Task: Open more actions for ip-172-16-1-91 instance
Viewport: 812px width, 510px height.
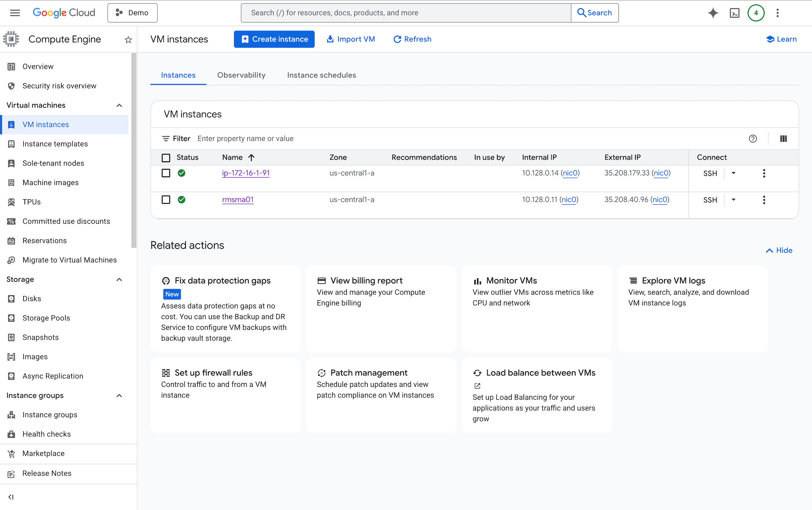Action: point(764,173)
